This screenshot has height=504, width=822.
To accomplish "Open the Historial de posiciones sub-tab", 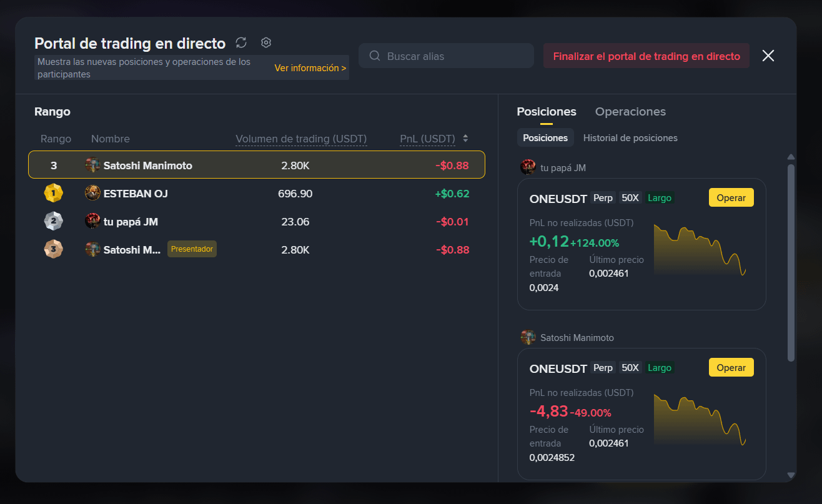I will pos(630,138).
